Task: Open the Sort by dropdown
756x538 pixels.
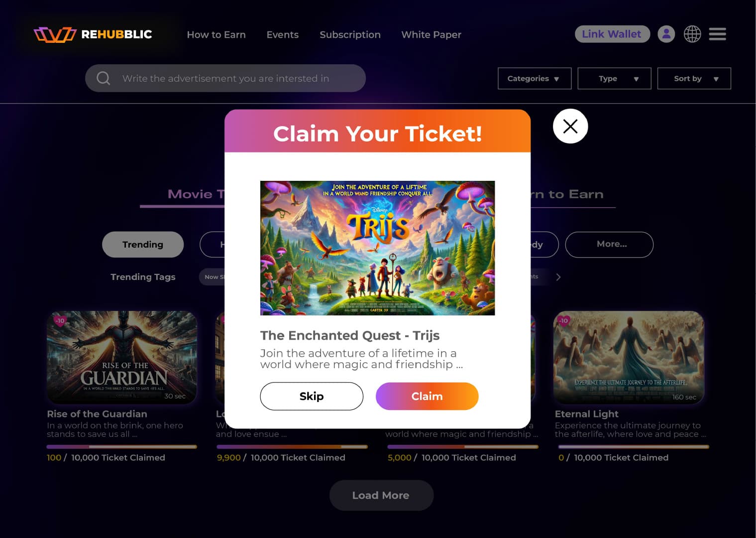Action: point(694,78)
